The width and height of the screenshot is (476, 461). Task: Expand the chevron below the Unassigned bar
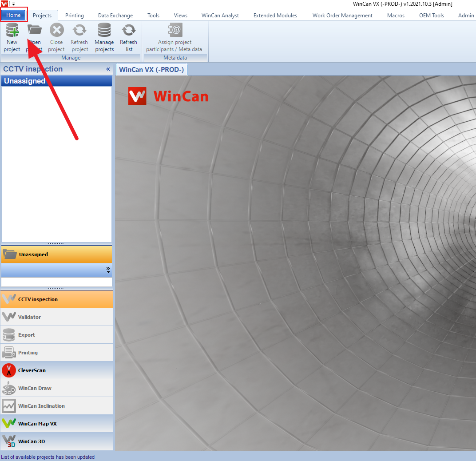pyautogui.click(x=108, y=269)
